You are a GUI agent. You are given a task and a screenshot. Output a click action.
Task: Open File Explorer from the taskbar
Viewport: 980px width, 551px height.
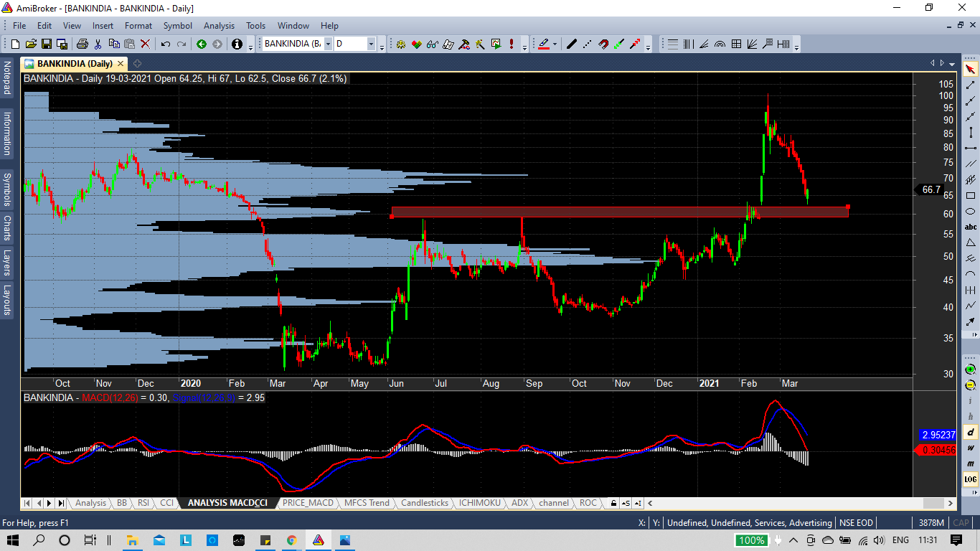[x=132, y=540]
